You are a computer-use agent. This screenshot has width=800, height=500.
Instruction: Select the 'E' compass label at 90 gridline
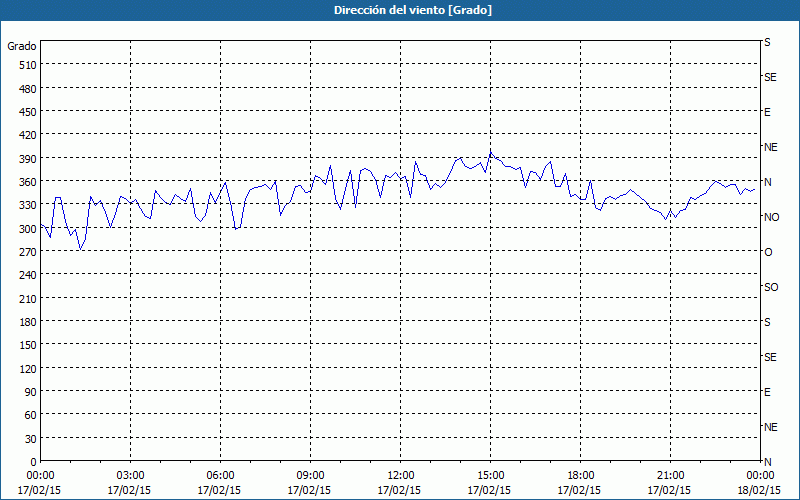(767, 392)
